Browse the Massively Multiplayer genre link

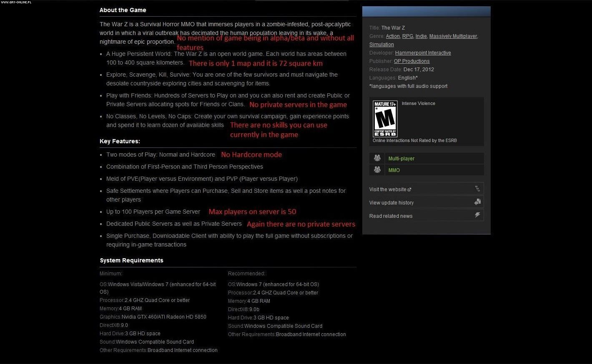453,36
